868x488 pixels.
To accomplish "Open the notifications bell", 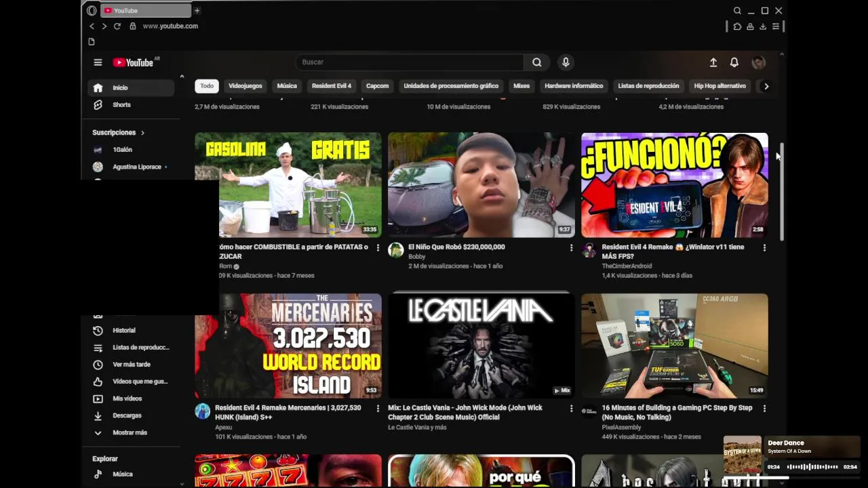I will point(734,62).
